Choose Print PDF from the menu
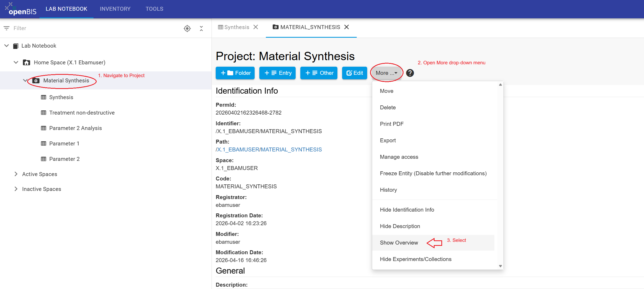Screen dimensions: 644x289 [391, 124]
